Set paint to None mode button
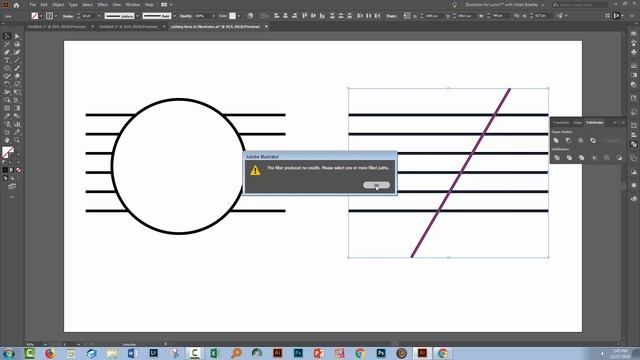 18,170
